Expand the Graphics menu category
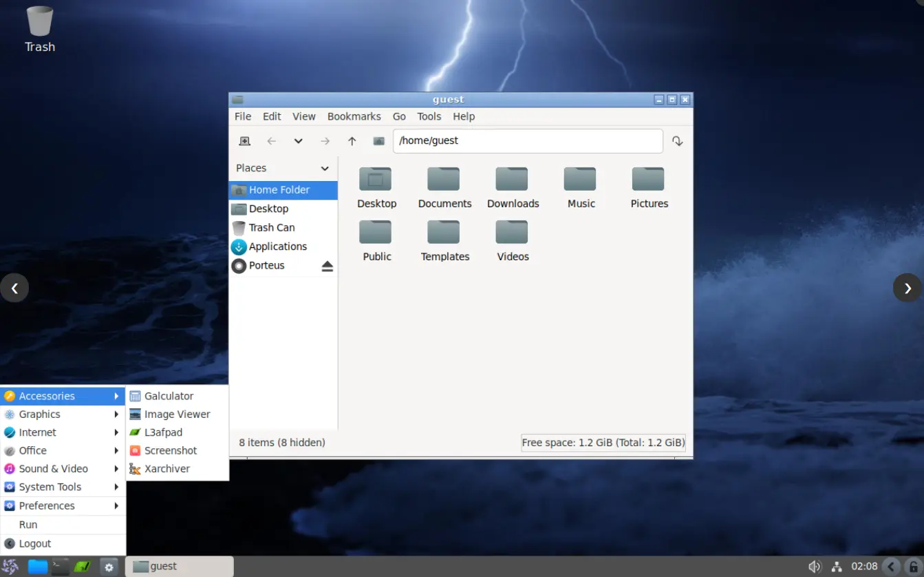This screenshot has width=924, height=577. (63, 415)
